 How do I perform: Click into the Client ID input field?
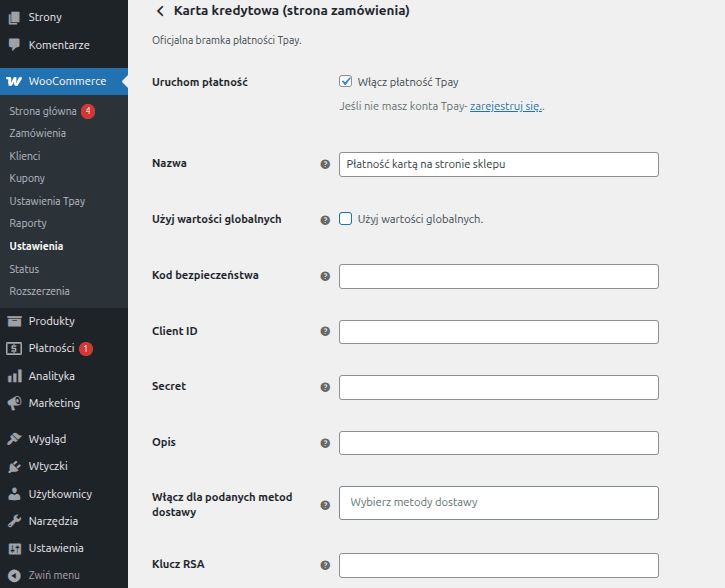coord(498,332)
